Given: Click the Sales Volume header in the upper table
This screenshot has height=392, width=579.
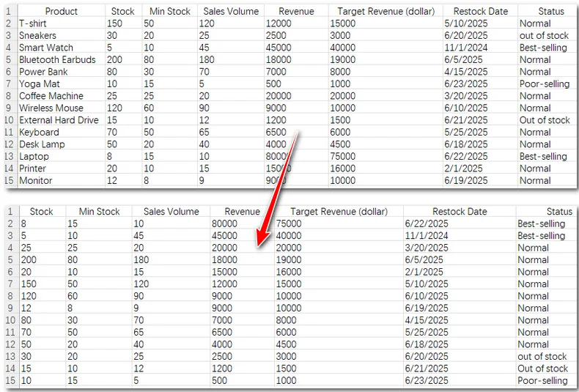Looking at the screenshot, I should pos(231,11).
